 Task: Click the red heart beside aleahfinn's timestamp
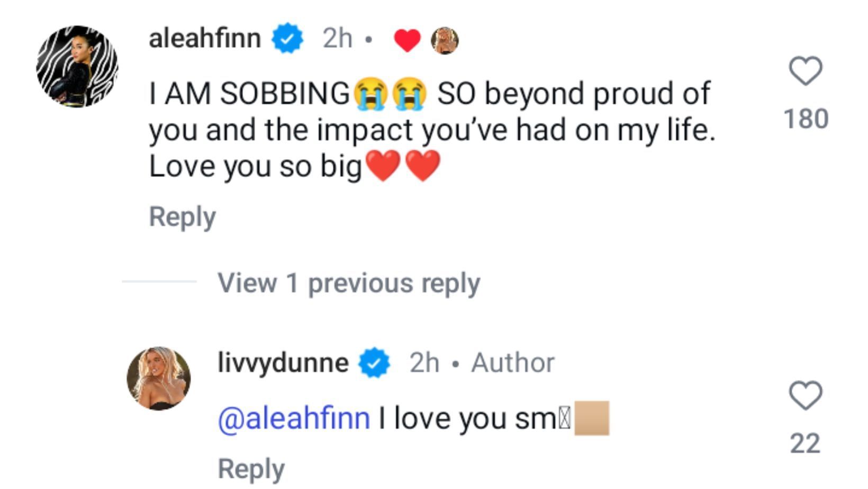[407, 40]
